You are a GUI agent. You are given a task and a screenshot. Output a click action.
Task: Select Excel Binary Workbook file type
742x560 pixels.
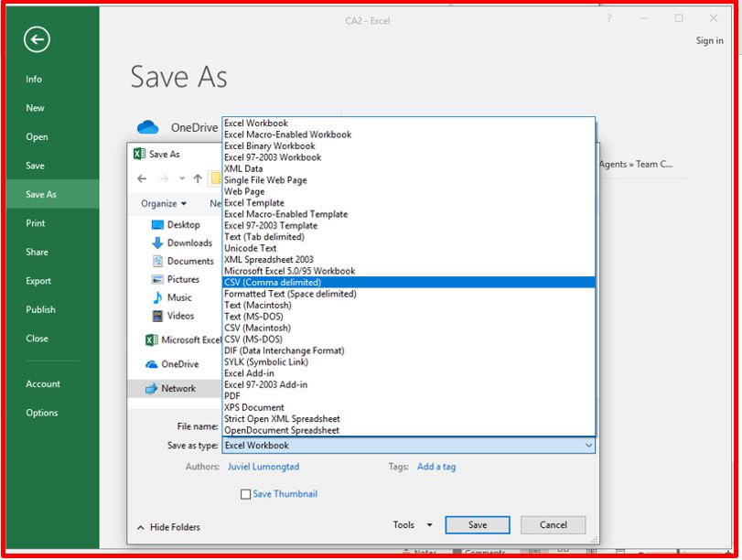pos(409,145)
